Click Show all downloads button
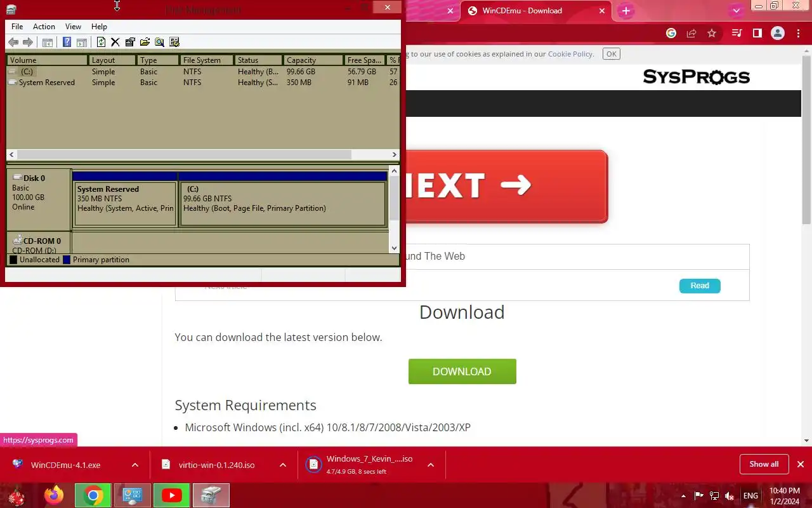Image resolution: width=812 pixels, height=508 pixels. point(764,464)
